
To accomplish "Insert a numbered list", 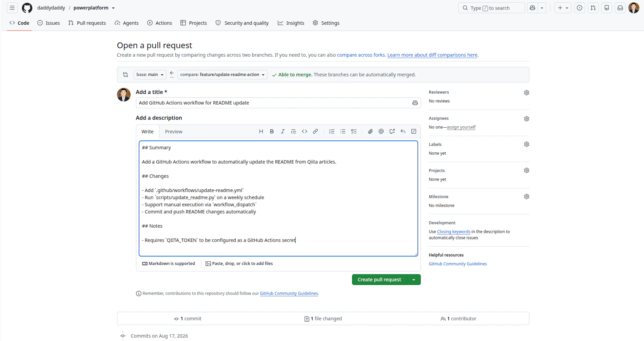I will [x=332, y=131].
